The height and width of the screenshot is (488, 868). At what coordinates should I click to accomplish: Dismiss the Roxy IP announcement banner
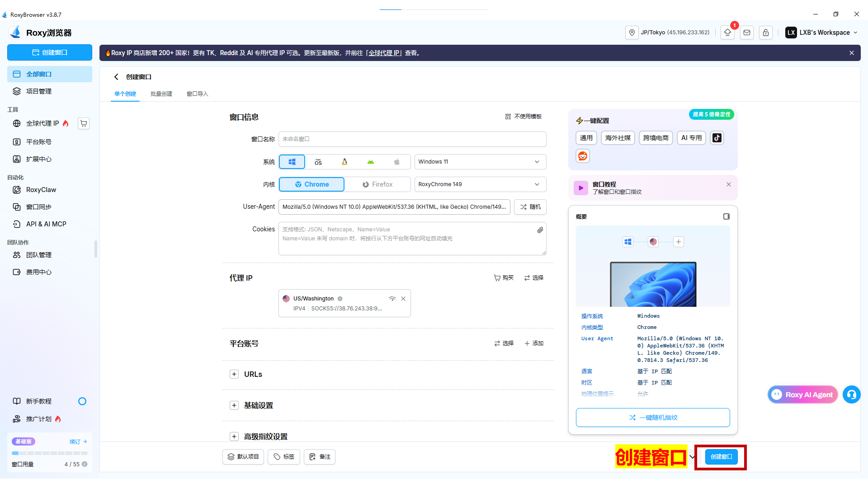coord(852,53)
